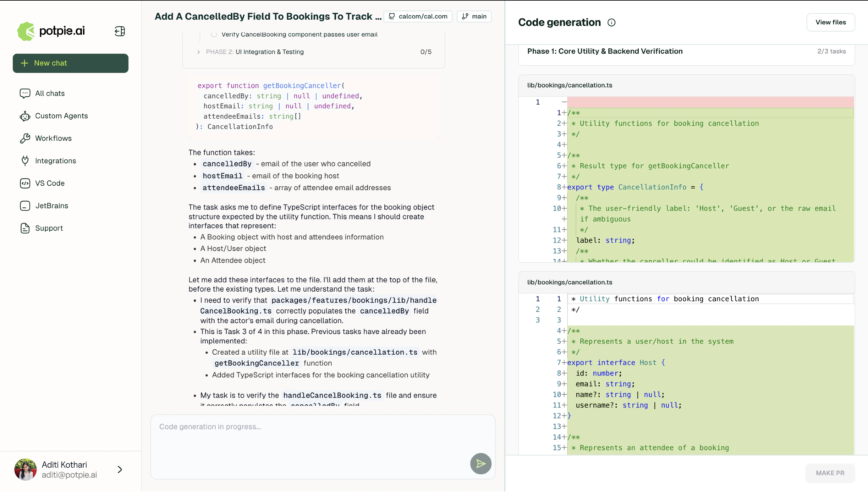Image resolution: width=868 pixels, height=492 pixels.
Task: Click the View files button
Action: (x=831, y=22)
